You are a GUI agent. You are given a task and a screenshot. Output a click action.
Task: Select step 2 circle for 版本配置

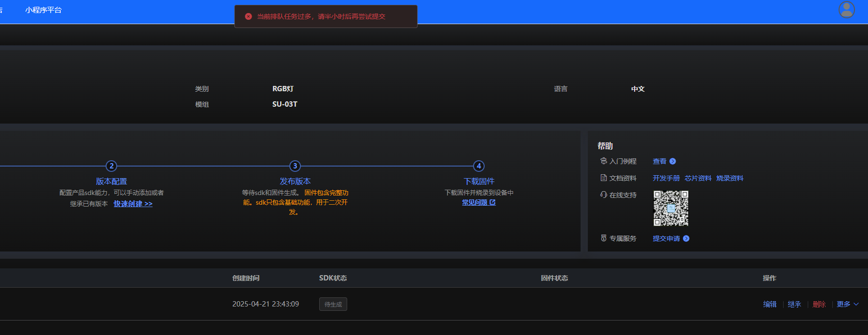(x=111, y=166)
